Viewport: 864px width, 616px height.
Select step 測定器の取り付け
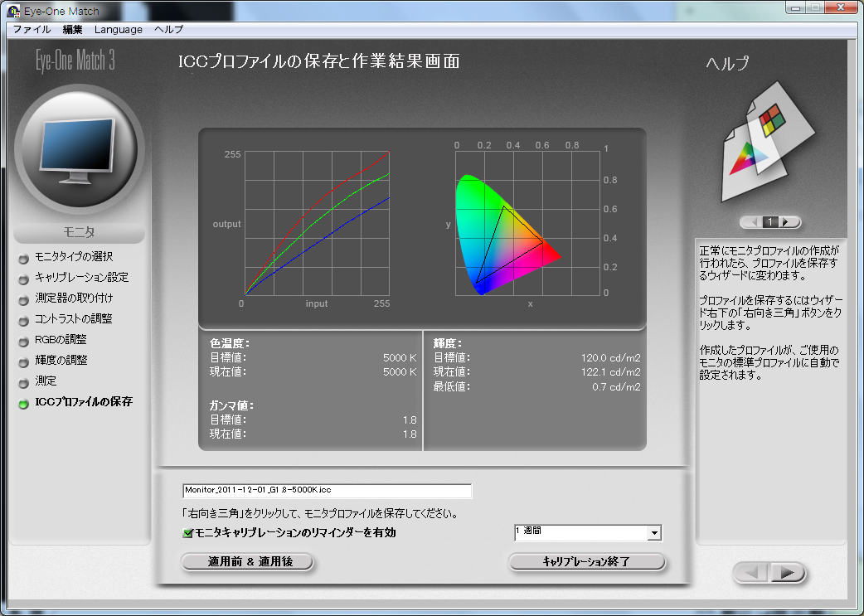coord(74,298)
